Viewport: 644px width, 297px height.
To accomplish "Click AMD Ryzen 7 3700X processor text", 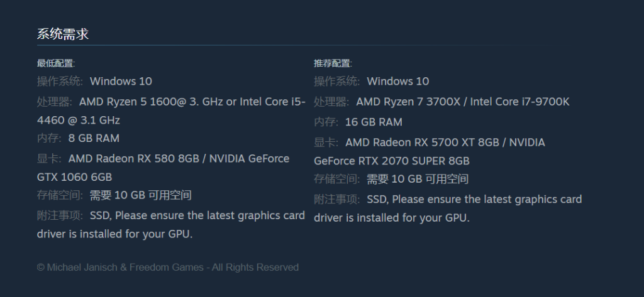I will point(408,102).
